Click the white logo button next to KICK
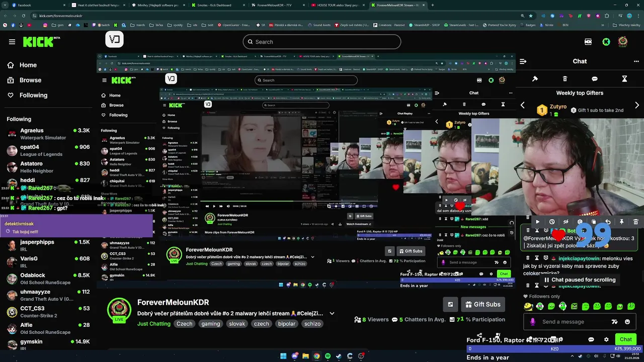The height and width of the screenshot is (362, 644). (114, 39)
